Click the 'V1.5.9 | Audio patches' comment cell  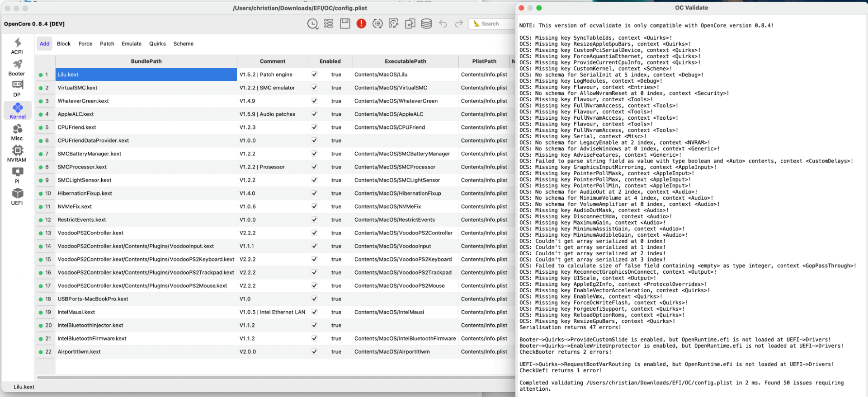click(x=273, y=114)
